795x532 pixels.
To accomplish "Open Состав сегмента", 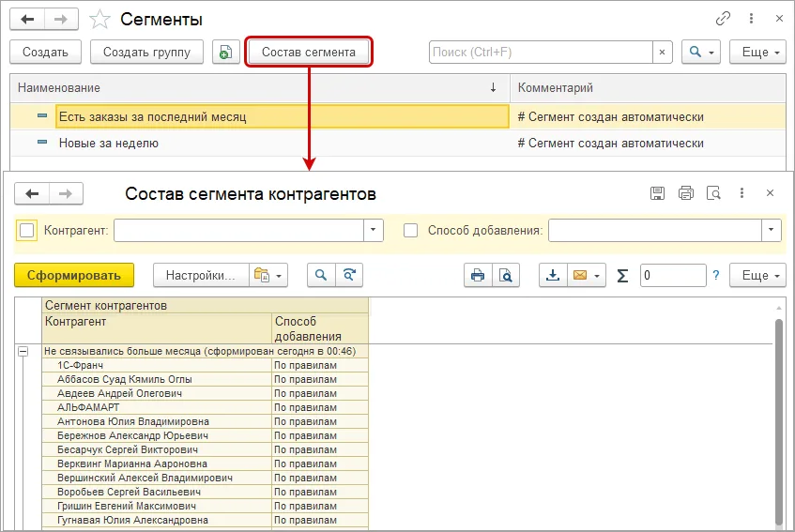I will click(x=308, y=52).
